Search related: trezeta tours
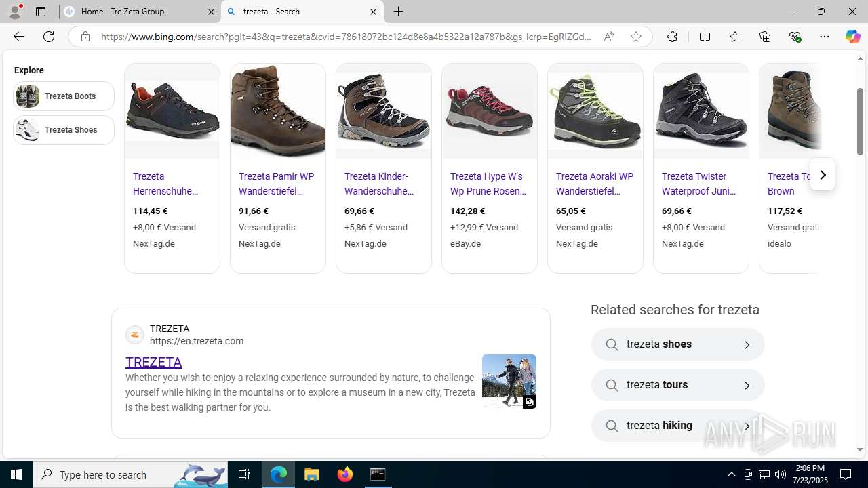 coord(677,385)
